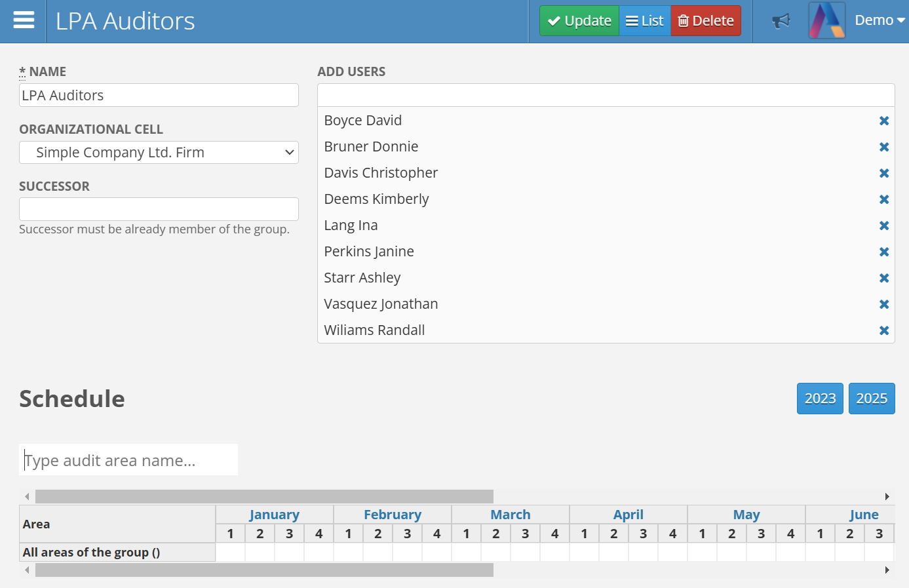909x588 pixels.
Task: Click the Successor input field
Action: coord(159,209)
